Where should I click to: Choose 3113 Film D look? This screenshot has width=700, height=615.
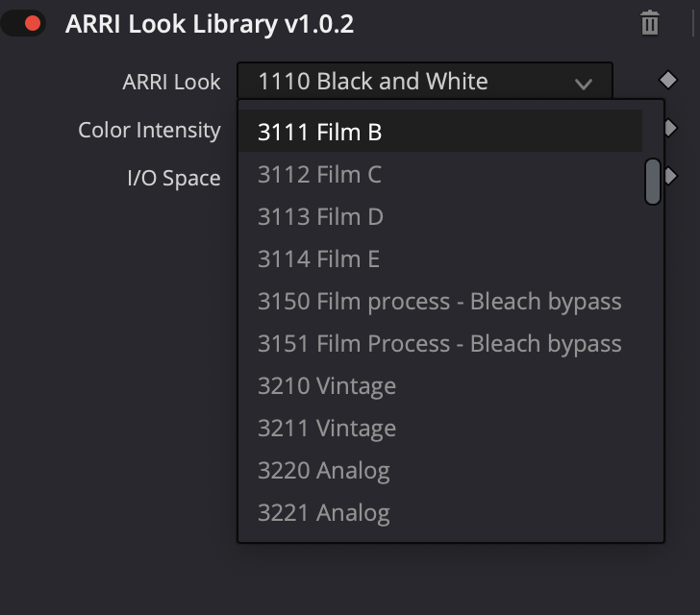[440, 216]
